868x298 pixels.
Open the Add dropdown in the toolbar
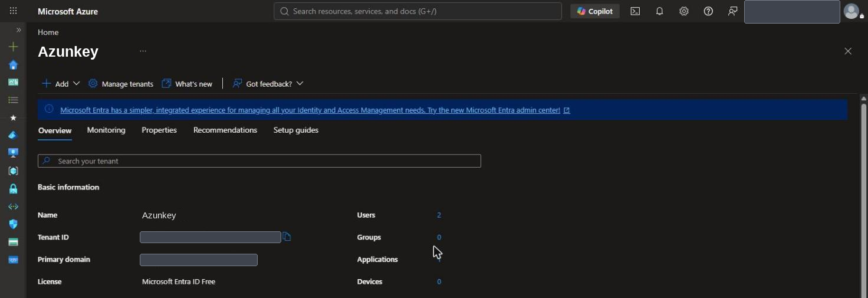click(x=61, y=84)
